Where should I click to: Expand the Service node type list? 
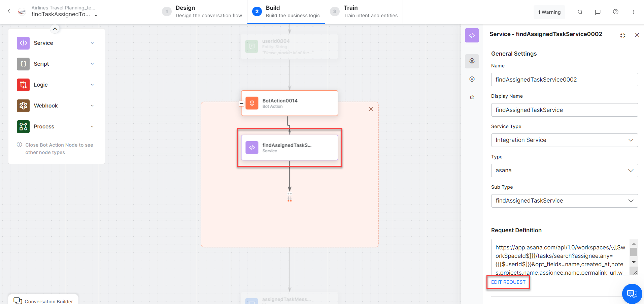click(x=92, y=43)
